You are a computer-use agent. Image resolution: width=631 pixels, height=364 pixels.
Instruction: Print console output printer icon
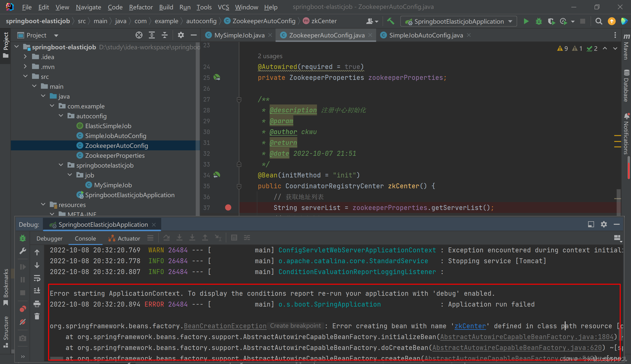pos(37,304)
